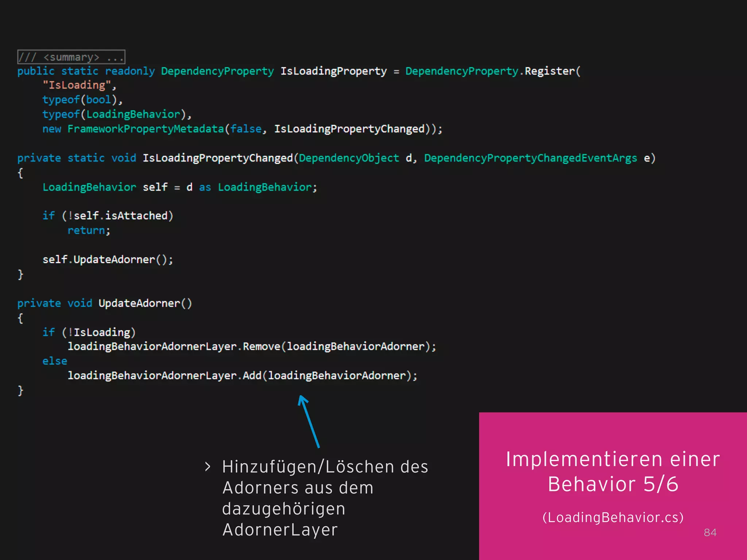The image size is (747, 560).
Task: Click the else keyword
Action: [55, 361]
